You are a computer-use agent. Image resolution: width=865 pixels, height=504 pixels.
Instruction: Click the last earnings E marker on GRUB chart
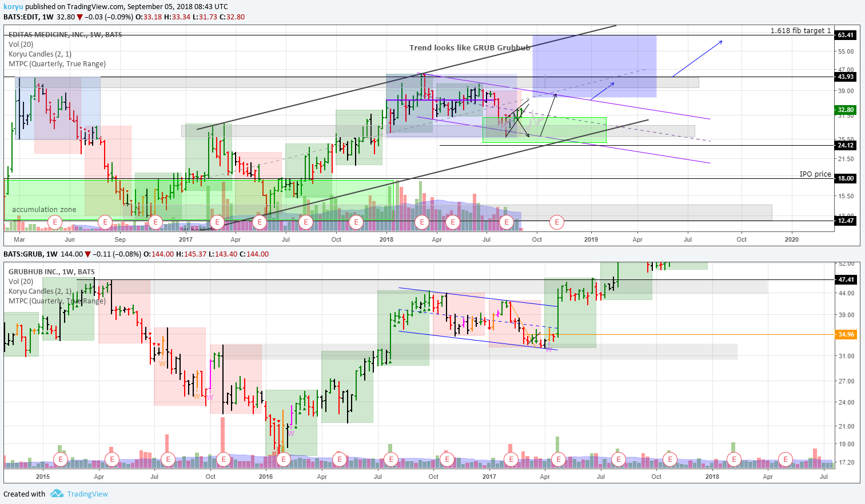click(x=786, y=459)
